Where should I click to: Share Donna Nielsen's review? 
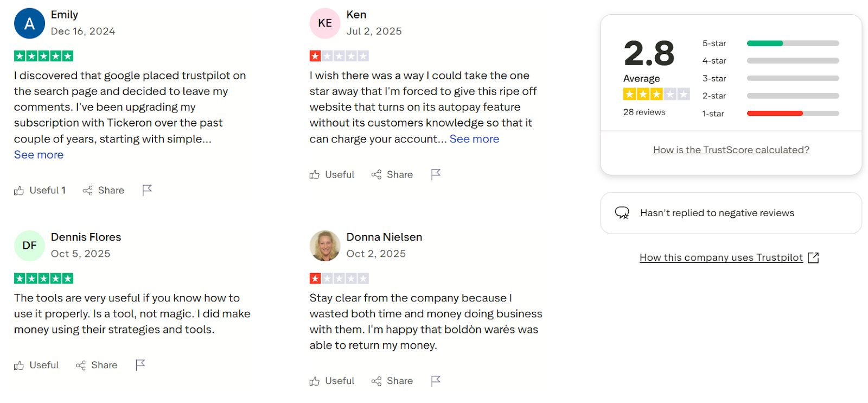pos(392,381)
